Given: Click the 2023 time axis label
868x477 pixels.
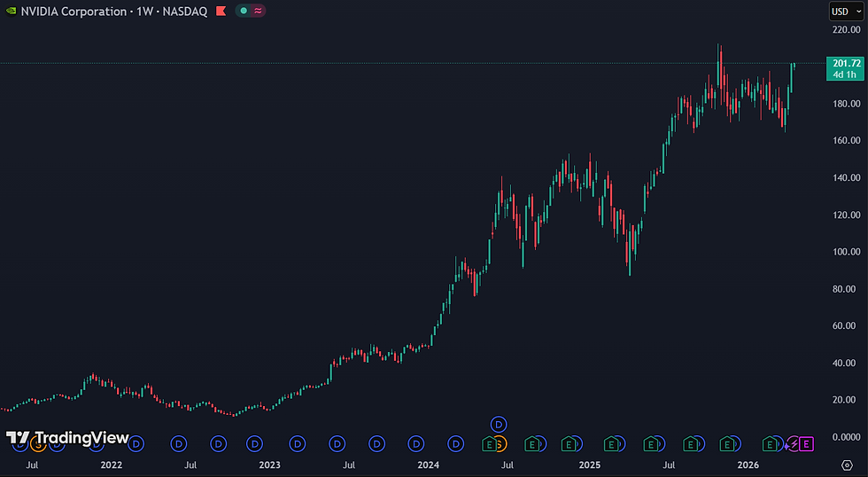Looking at the screenshot, I should click(269, 465).
